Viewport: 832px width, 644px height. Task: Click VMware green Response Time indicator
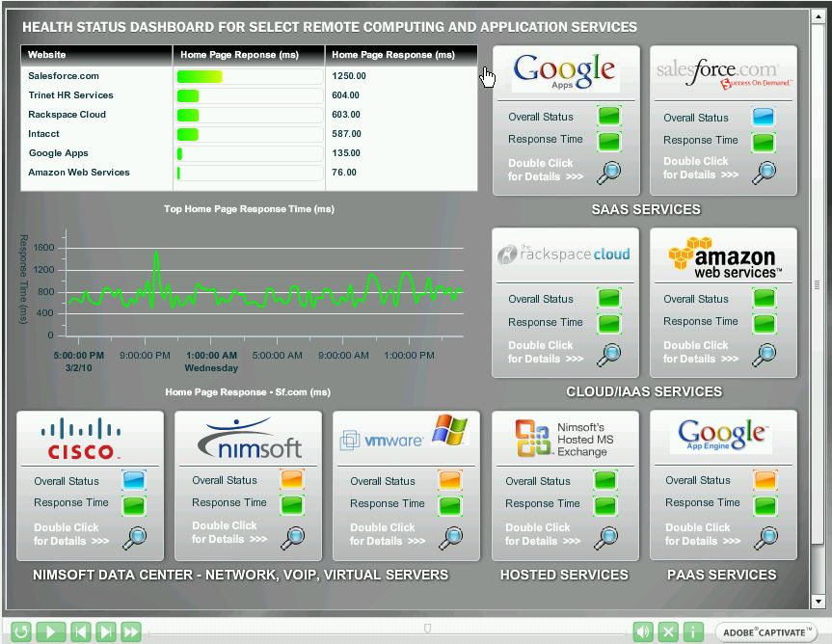click(x=450, y=505)
